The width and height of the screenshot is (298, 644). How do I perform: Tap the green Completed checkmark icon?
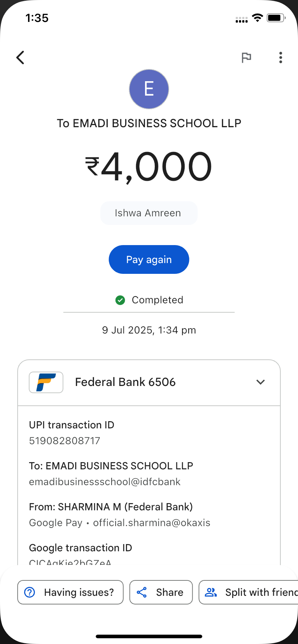click(120, 300)
